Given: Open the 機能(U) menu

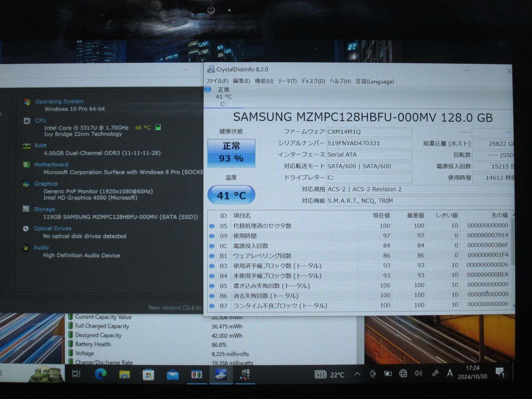Looking at the screenshot, I should pos(264,81).
